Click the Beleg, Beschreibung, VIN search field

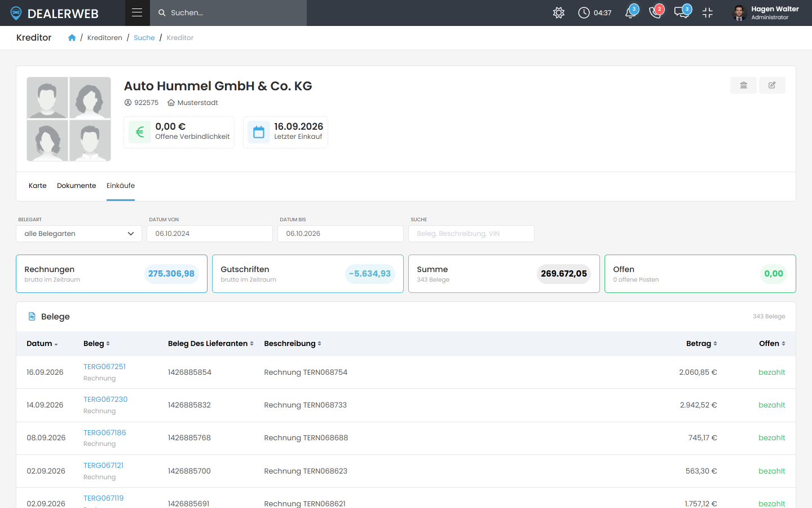click(471, 234)
